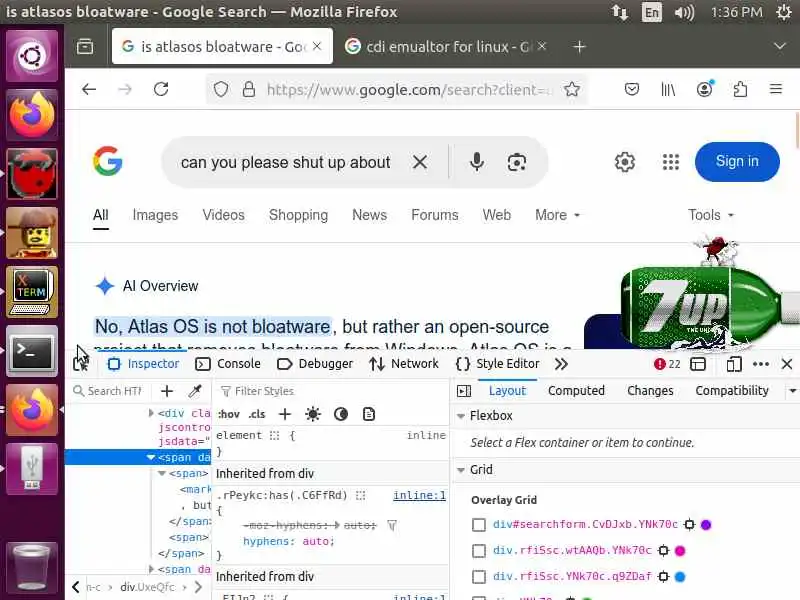Open the Changes sidebar tab

click(x=650, y=391)
